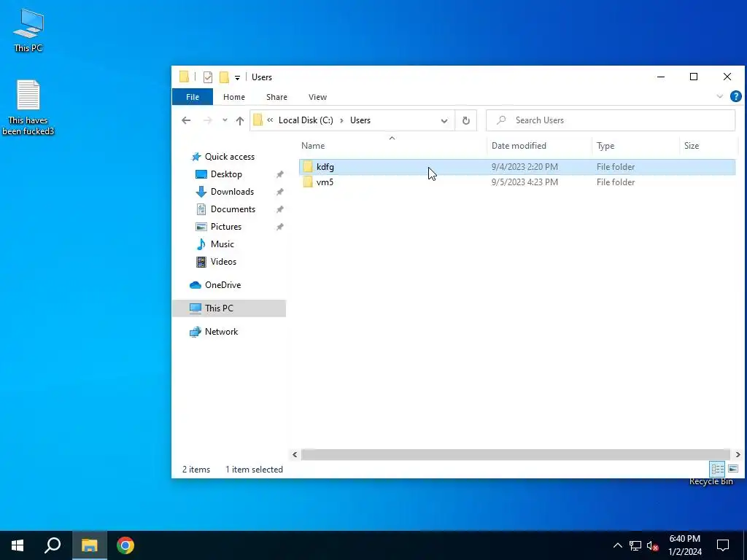Click File Explorer on the taskbar
Screen dimensions: 747x560
click(x=89, y=545)
